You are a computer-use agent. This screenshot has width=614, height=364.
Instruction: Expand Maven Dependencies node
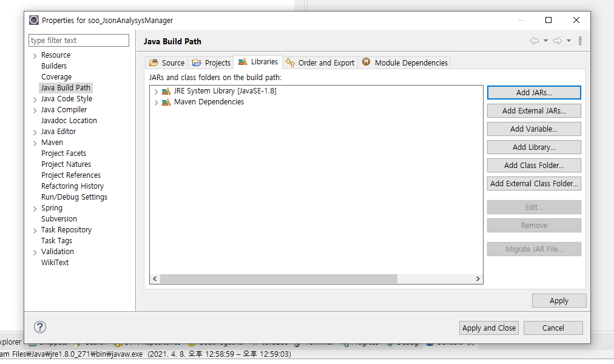(156, 103)
